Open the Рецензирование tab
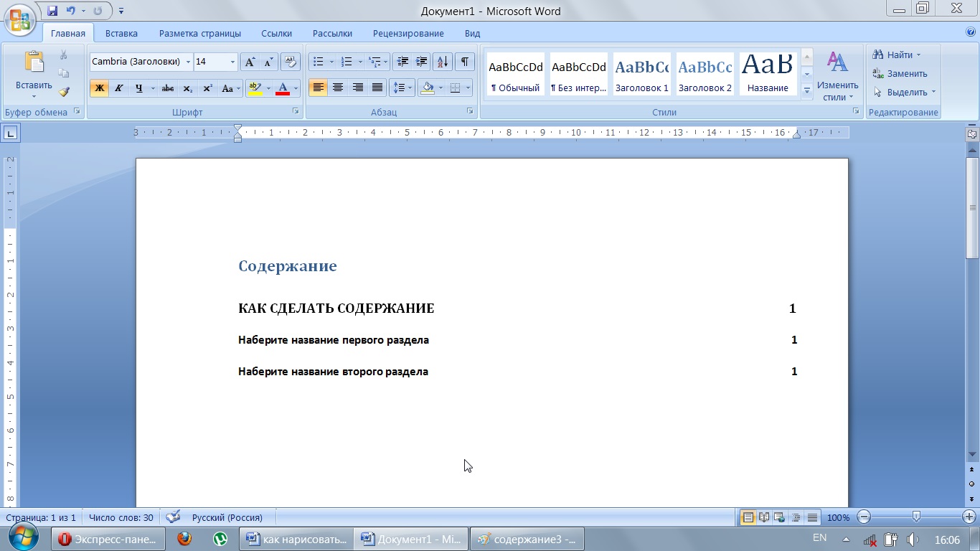980x551 pixels. pyautogui.click(x=408, y=33)
